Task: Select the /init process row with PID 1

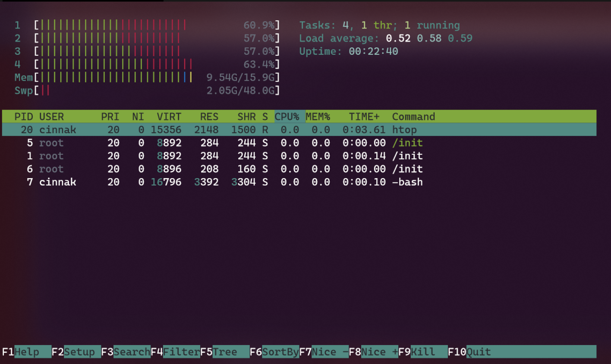Action: pyautogui.click(x=299, y=156)
